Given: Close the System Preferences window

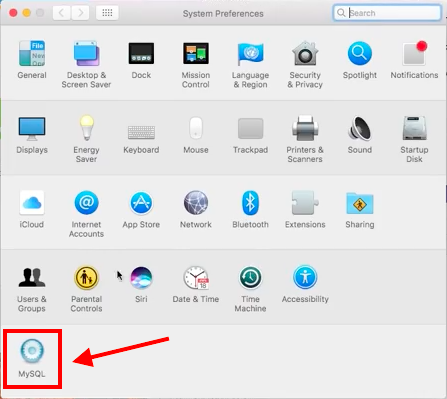Looking at the screenshot, I should pos(13,13).
